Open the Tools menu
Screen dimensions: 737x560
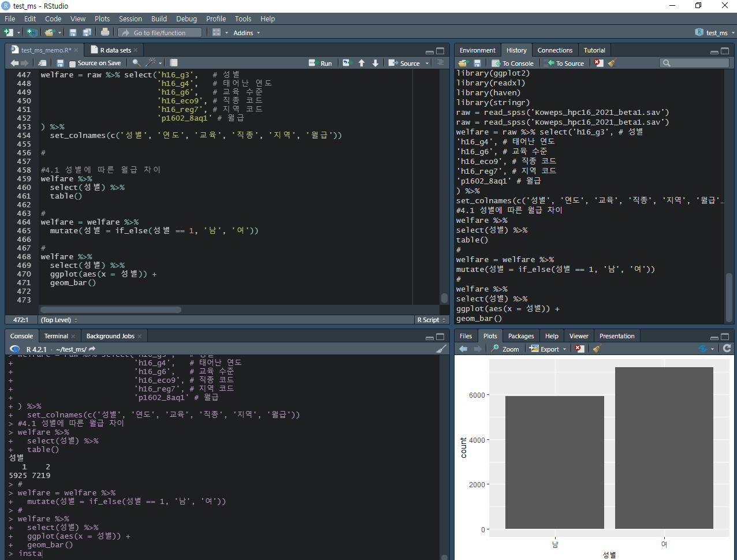point(243,18)
